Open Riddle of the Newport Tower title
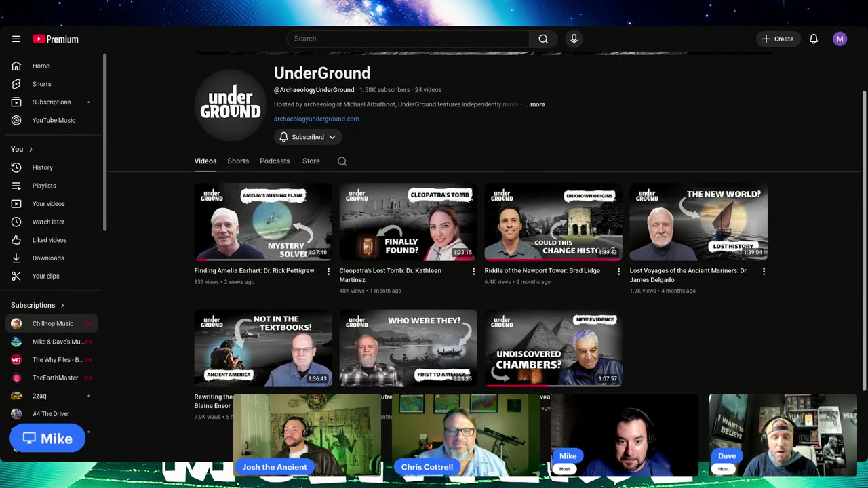The height and width of the screenshot is (488, 868). tap(542, 270)
